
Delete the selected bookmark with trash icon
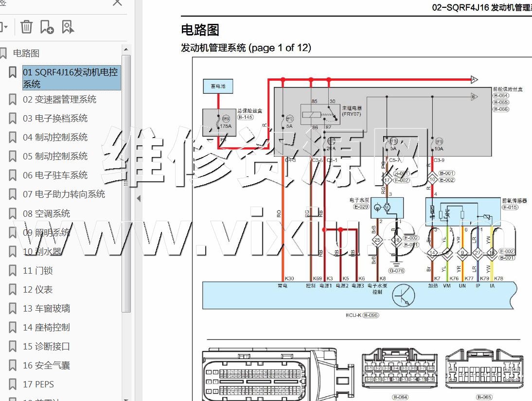click(26, 27)
